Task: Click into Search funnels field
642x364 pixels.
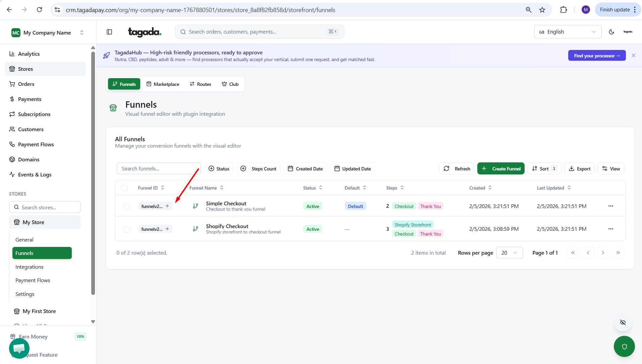Action: pos(159,169)
